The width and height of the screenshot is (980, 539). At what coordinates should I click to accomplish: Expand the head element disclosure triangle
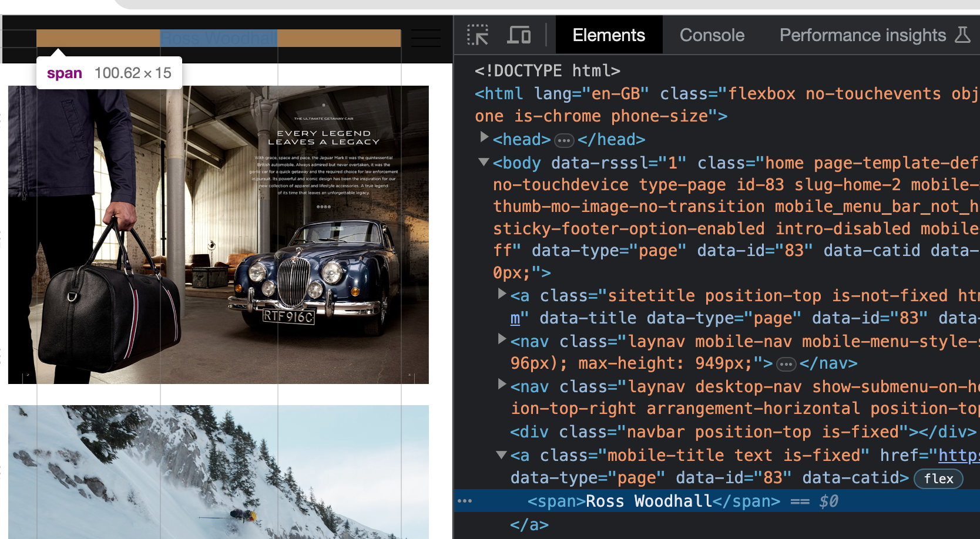(484, 137)
